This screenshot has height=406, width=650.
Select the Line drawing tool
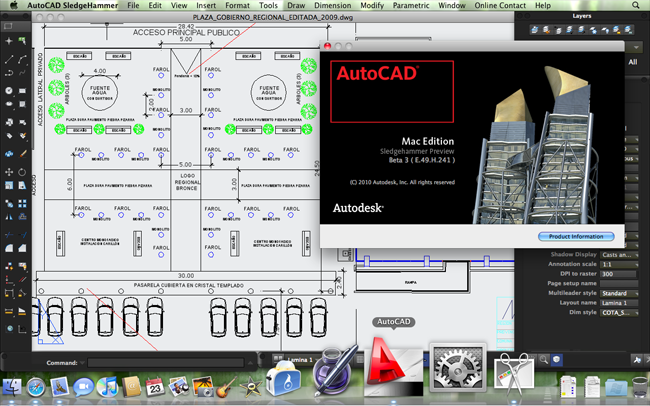pyautogui.click(x=9, y=60)
